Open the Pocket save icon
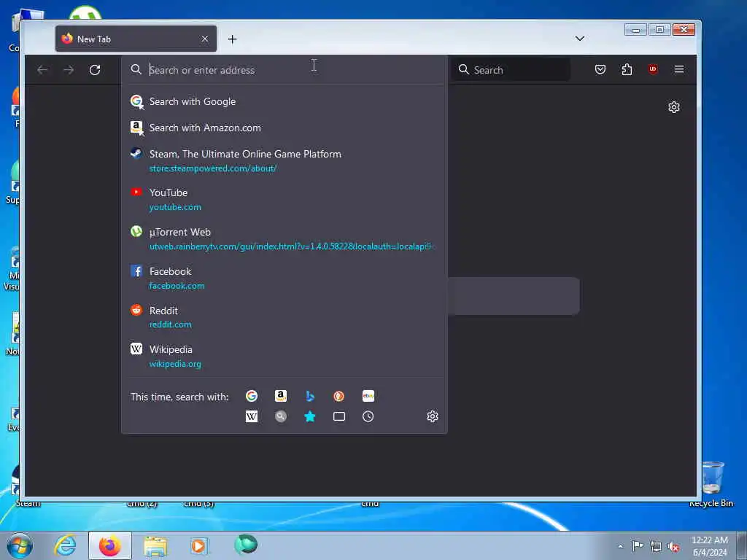Screen dimensions: 747x560 600,69
